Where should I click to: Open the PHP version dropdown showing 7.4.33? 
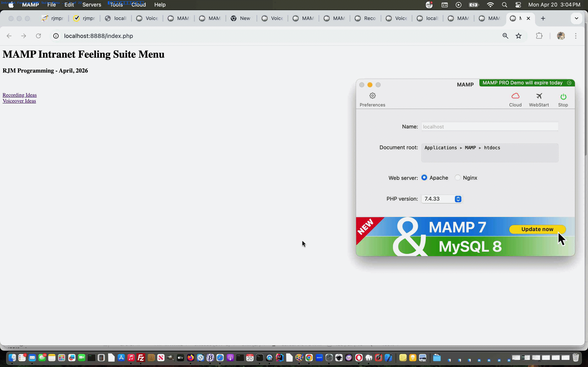pos(439,199)
